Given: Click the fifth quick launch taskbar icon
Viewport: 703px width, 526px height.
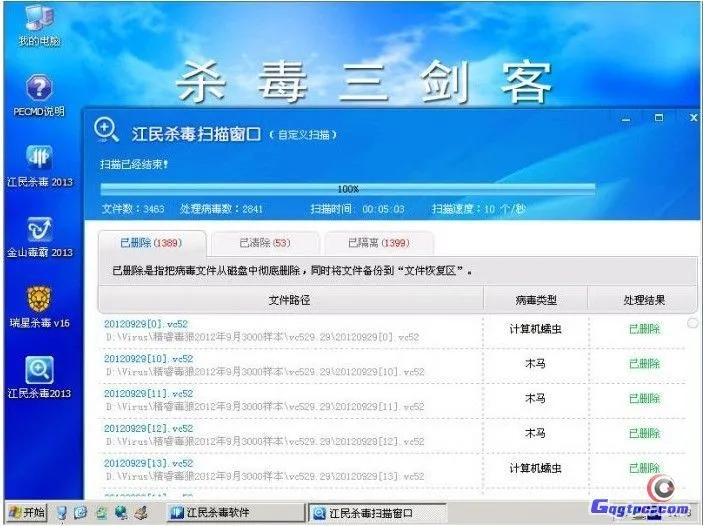Looking at the screenshot, I should coord(141,513).
